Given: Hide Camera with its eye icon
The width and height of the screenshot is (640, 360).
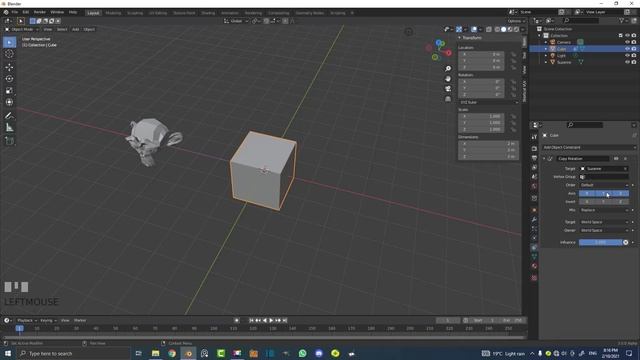Looking at the screenshot, I should tap(627, 42).
